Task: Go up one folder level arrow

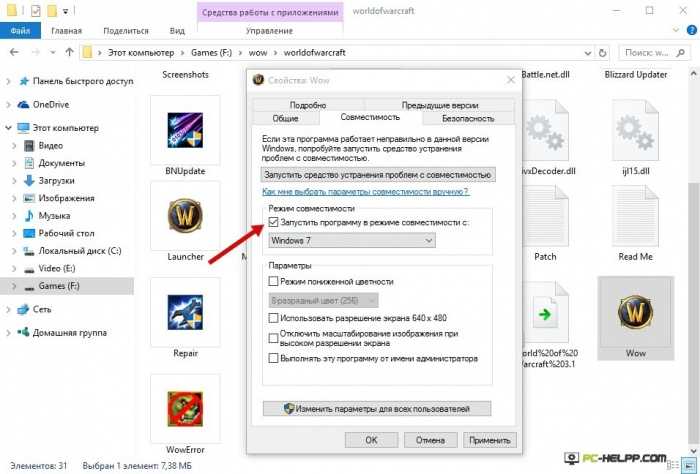Action: pos(69,52)
